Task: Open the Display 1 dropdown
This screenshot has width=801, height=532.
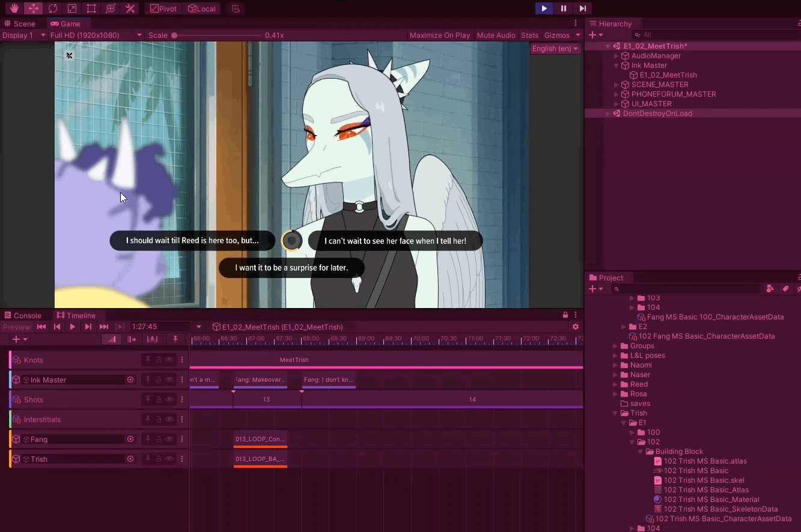Action: 23,35
